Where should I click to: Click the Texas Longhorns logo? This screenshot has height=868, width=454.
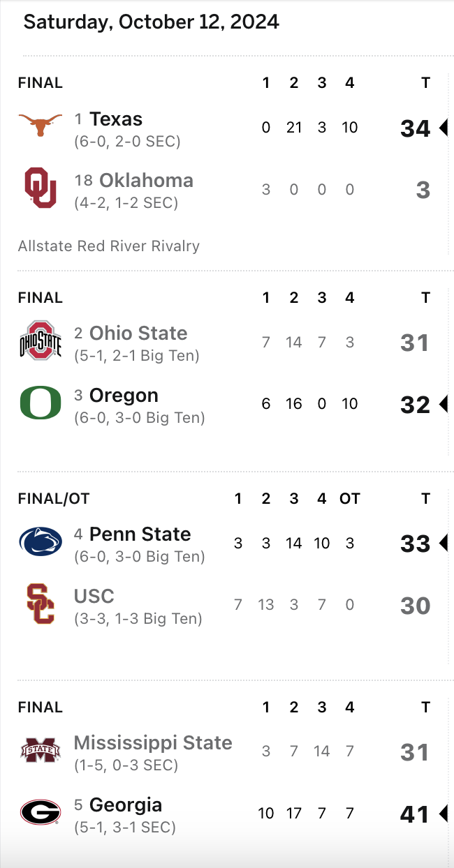coord(40,126)
